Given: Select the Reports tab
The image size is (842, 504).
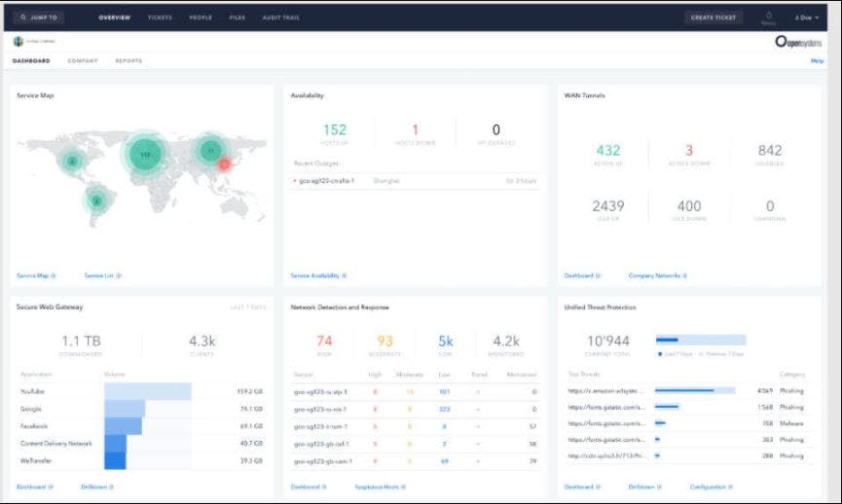Looking at the screenshot, I should (x=128, y=61).
